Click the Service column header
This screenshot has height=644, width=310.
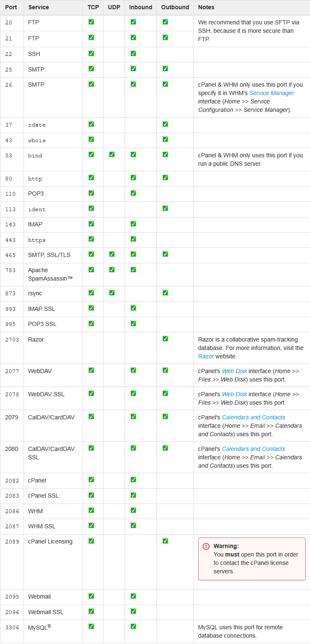tap(38, 7)
